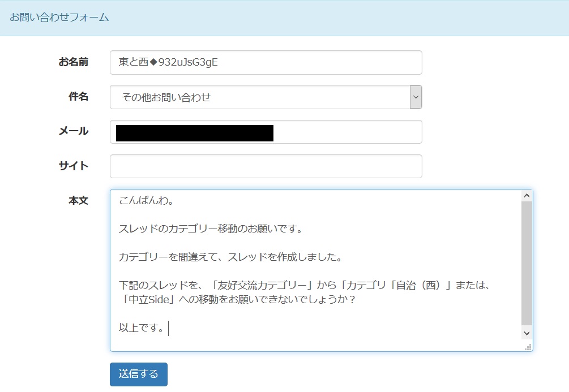Screen dimensions: 569x392
Task: Place cursor on the こんばんわ。 line
Action: [146, 201]
